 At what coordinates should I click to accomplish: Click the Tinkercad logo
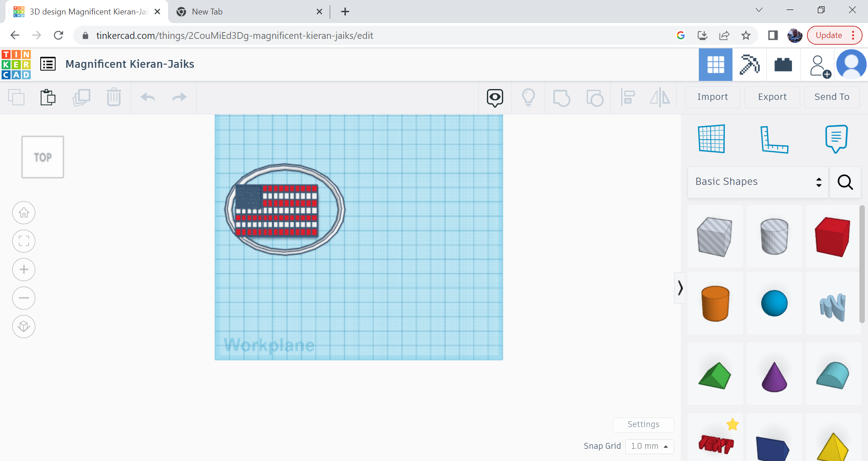(x=16, y=65)
